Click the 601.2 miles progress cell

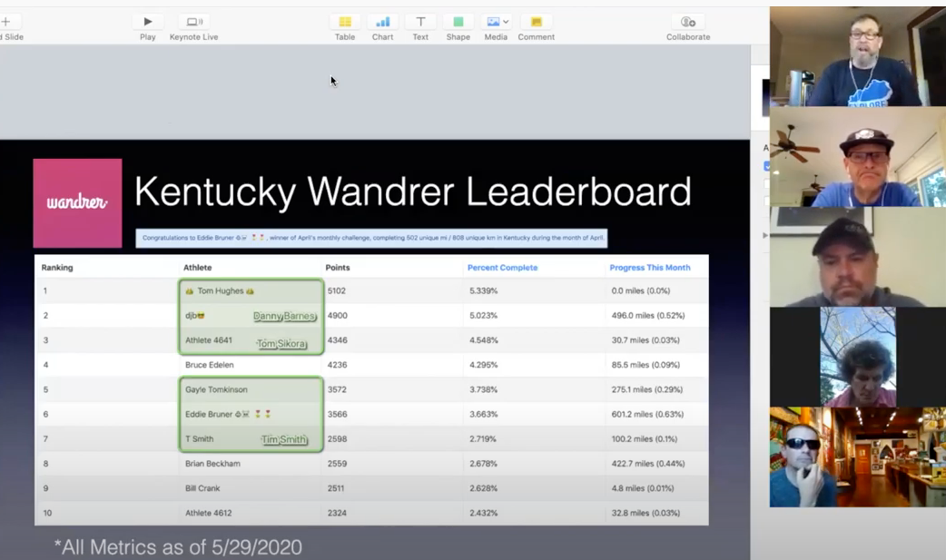[x=647, y=415]
